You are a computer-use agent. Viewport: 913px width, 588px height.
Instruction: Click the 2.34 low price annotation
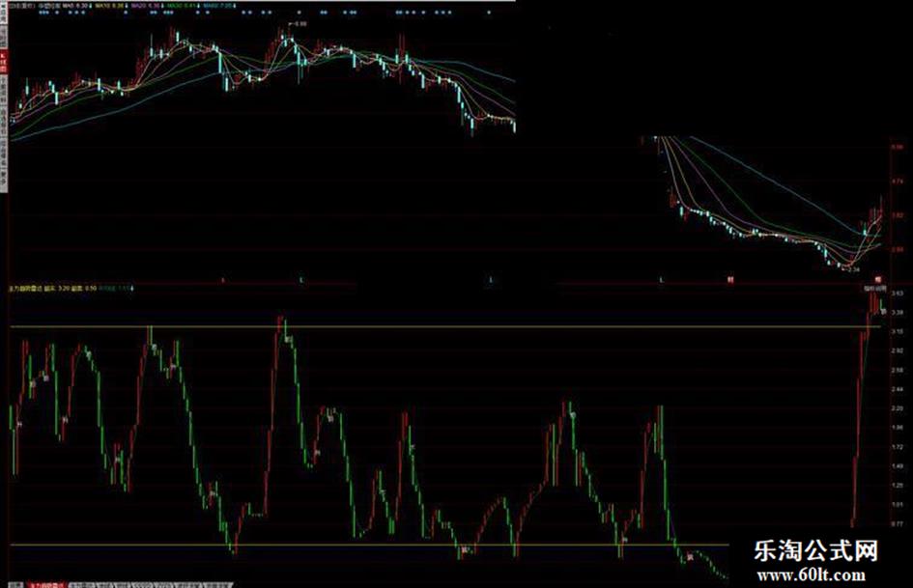[854, 270]
